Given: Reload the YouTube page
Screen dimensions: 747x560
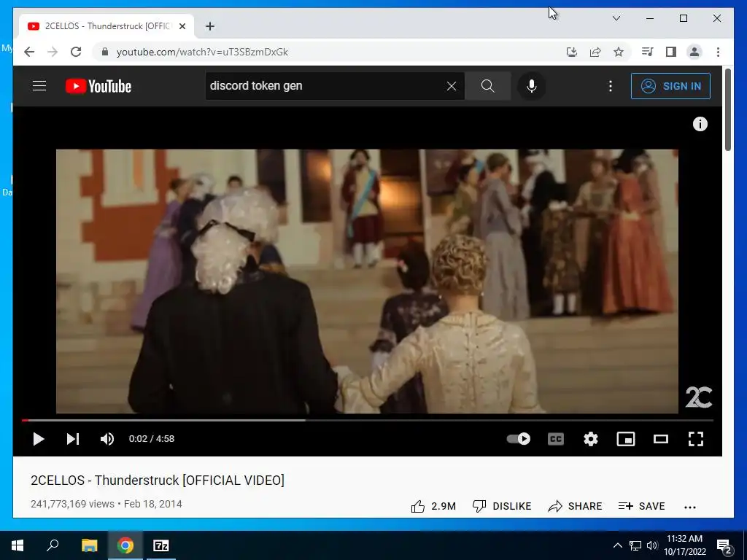Looking at the screenshot, I should click(76, 52).
